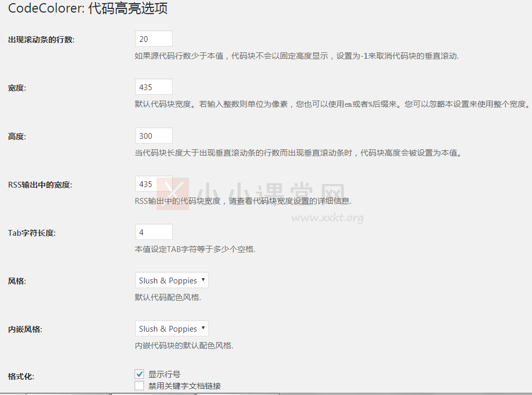532x395 pixels.
Task: Click description 默认代码配色风格
Action: 168,298
